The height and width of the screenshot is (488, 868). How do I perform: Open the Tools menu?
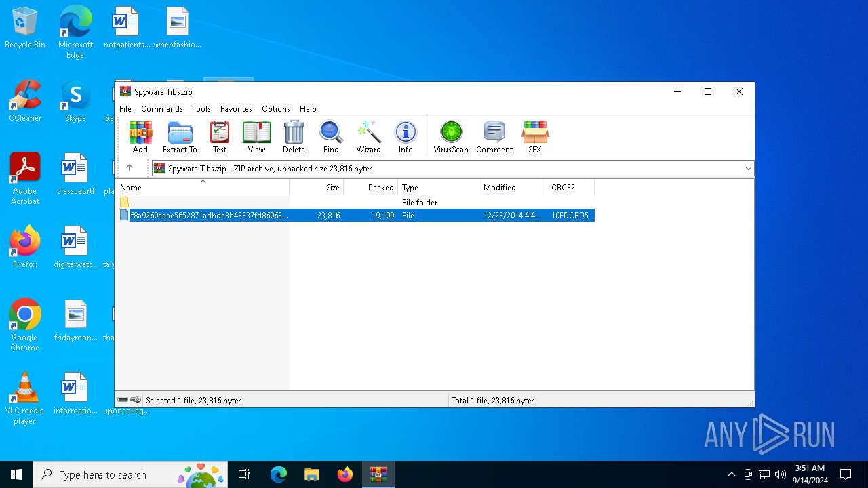point(201,109)
